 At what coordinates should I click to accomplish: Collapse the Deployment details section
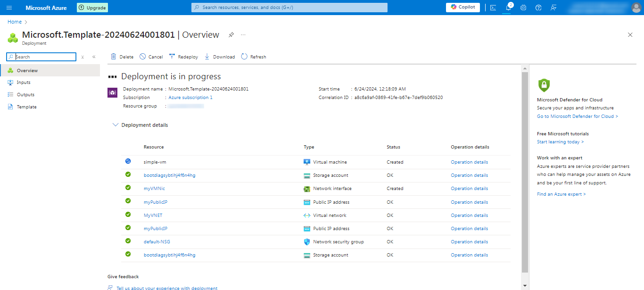(116, 125)
